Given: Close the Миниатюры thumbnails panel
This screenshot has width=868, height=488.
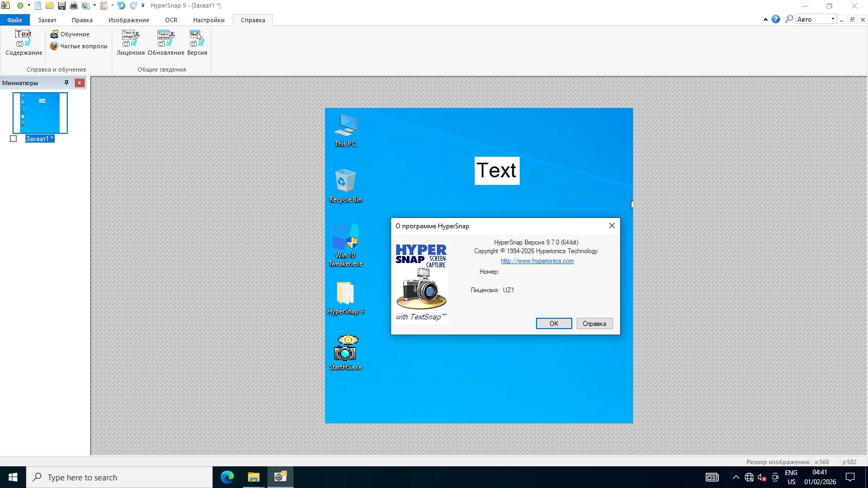Looking at the screenshot, I should [x=80, y=83].
